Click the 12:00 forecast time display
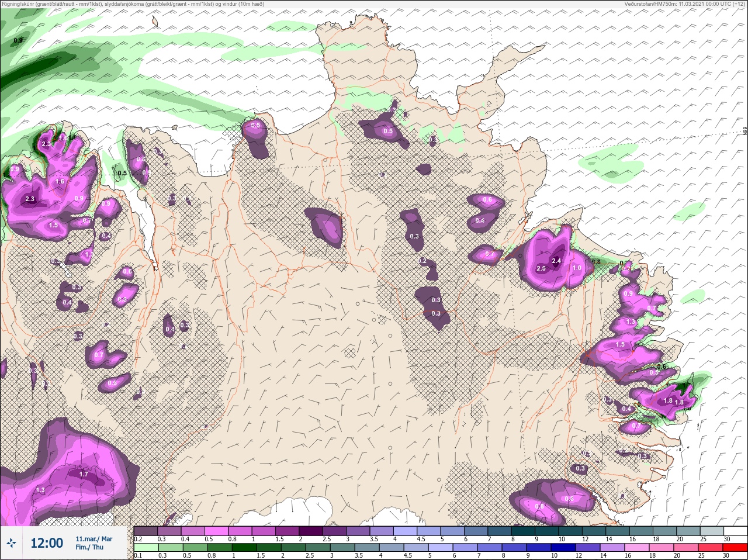The image size is (748, 560). pyautogui.click(x=47, y=543)
